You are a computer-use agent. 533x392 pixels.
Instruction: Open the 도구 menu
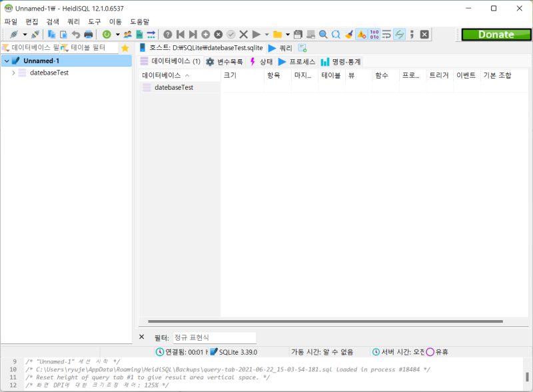[95, 21]
